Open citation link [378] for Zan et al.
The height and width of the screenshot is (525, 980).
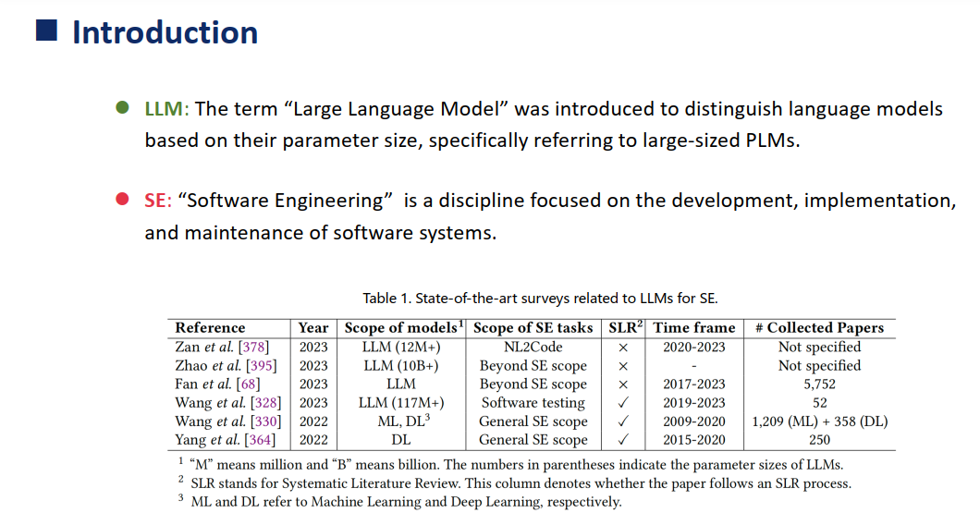coord(253,347)
